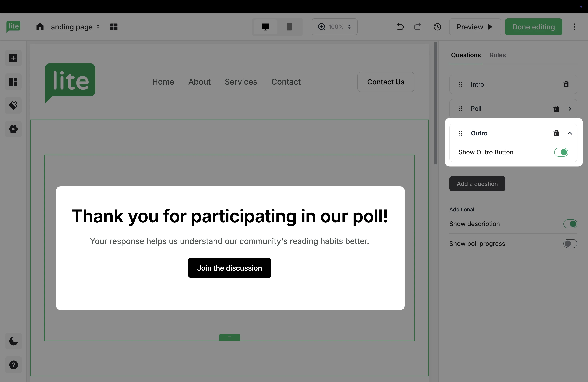Open version history clock icon
This screenshot has height=382, width=588.
437,27
